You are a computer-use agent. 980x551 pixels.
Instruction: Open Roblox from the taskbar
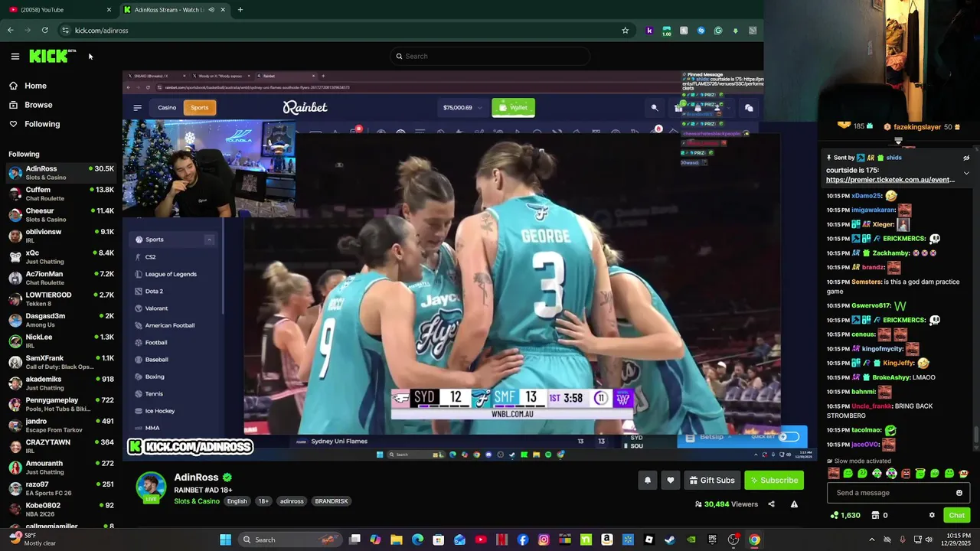click(649, 540)
